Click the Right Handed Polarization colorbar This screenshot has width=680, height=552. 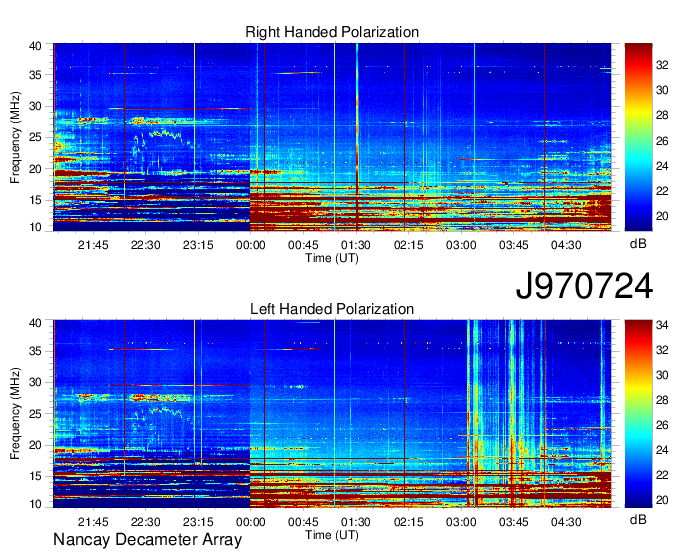tap(638, 137)
